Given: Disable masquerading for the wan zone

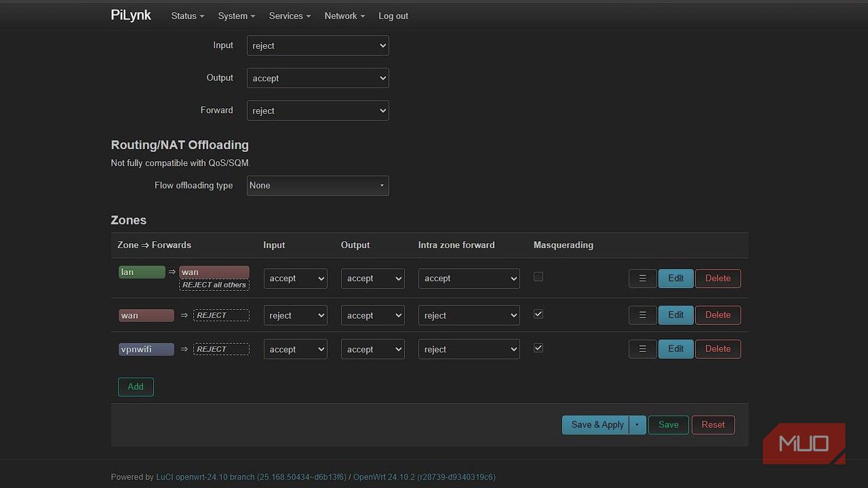Looking at the screenshot, I should pyautogui.click(x=538, y=314).
